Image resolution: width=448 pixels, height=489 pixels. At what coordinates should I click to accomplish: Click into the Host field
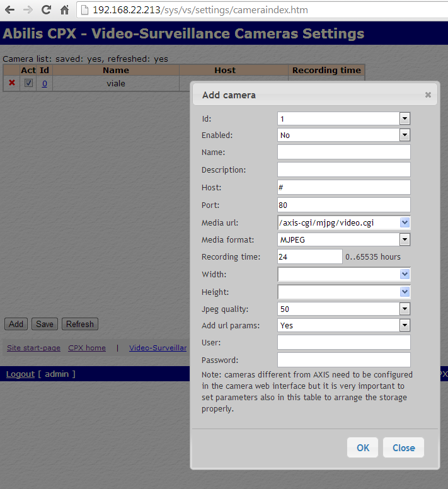coord(344,187)
